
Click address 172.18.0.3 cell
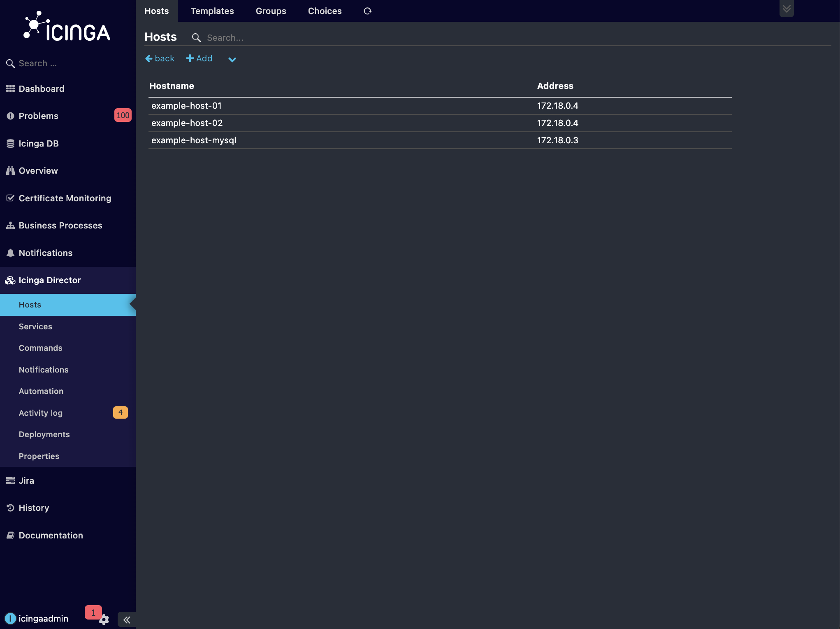coord(558,140)
